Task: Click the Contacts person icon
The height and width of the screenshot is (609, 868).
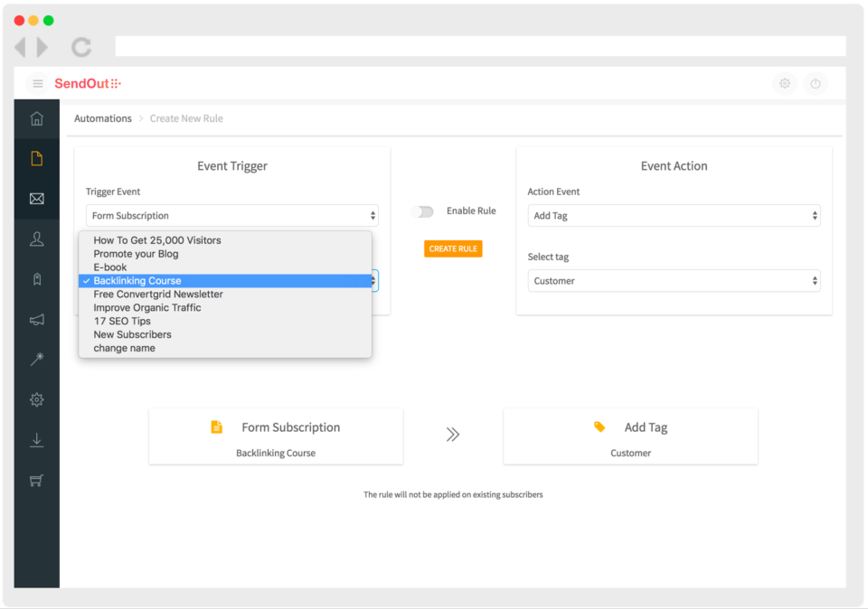Action: point(36,239)
